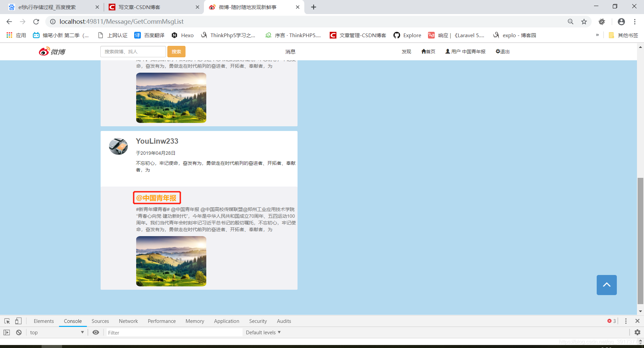Toggle the device emulation icon in DevTools
Screen dimensions: 644x348
[x=18, y=321]
